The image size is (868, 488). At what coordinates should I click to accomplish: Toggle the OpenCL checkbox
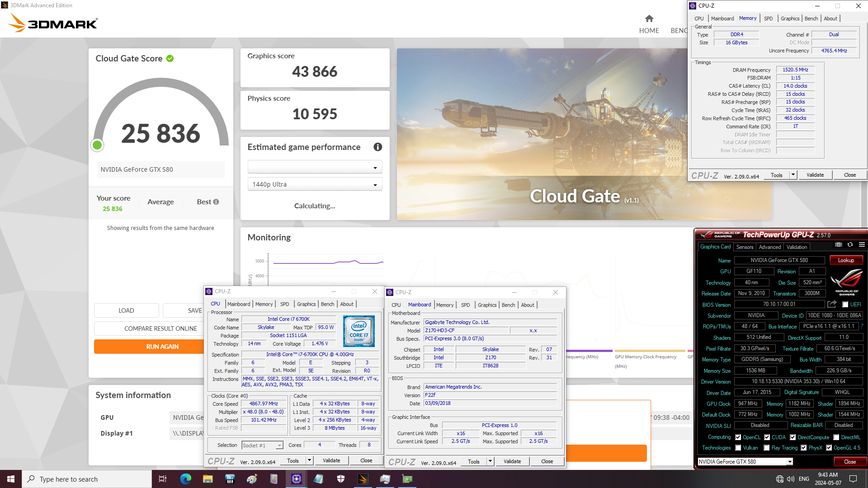click(738, 437)
